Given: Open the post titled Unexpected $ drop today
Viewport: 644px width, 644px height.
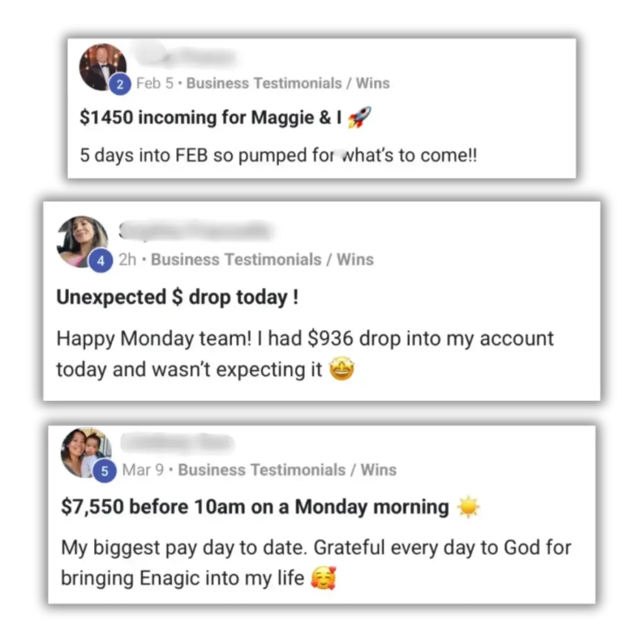Looking at the screenshot, I should click(x=178, y=297).
